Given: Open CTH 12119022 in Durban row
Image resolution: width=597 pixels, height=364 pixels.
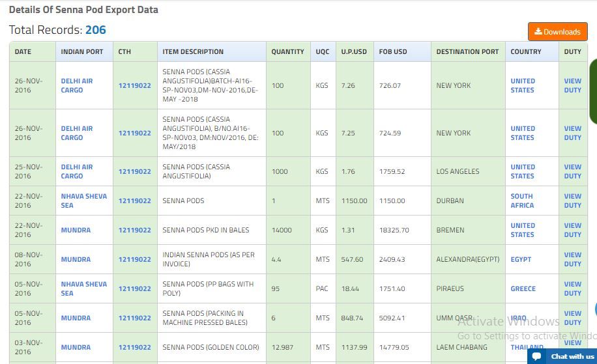Looking at the screenshot, I should [135, 201].
